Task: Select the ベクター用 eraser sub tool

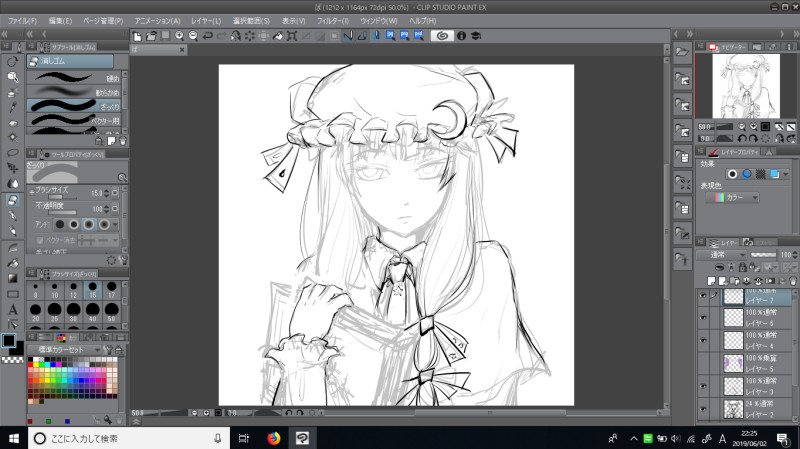Action: (x=74, y=120)
